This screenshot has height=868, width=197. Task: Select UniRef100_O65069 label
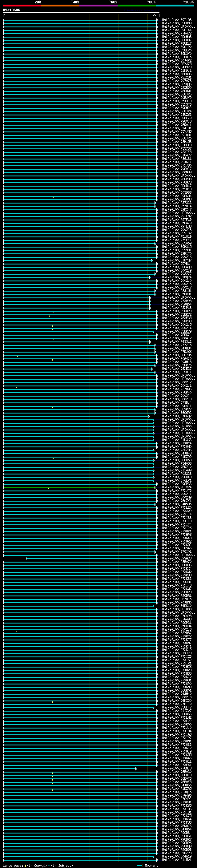177,243
